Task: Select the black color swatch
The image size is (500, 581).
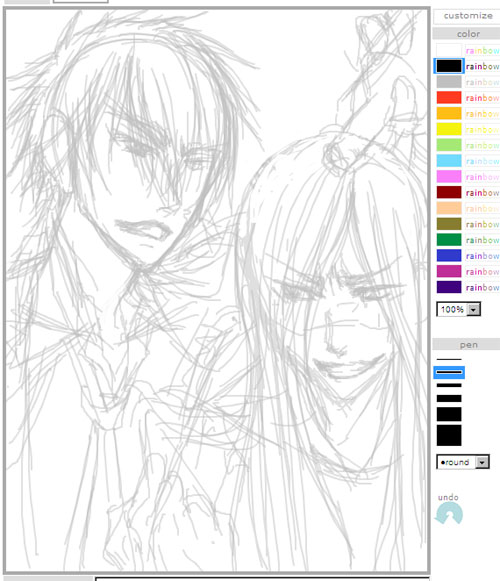Action: tap(448, 66)
